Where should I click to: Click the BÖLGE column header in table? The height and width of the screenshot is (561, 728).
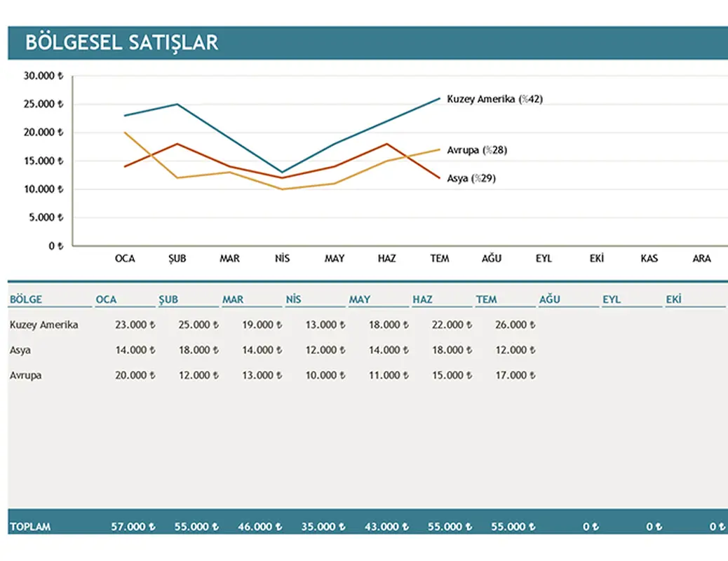click(x=26, y=299)
